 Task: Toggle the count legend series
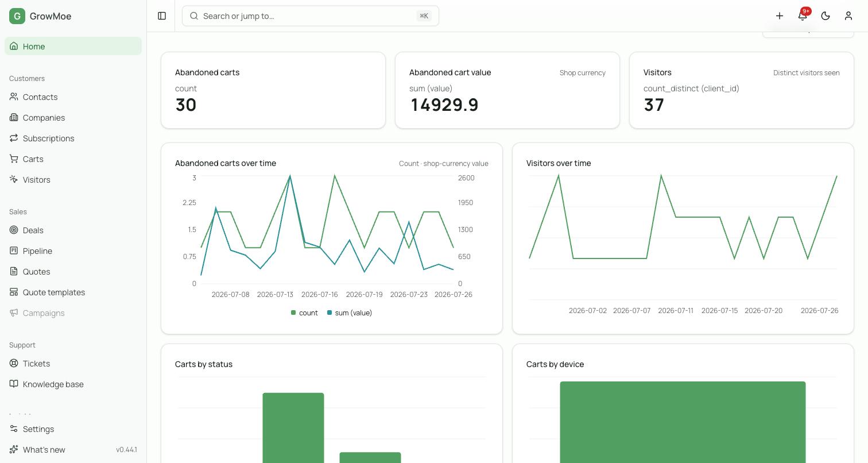pos(304,313)
